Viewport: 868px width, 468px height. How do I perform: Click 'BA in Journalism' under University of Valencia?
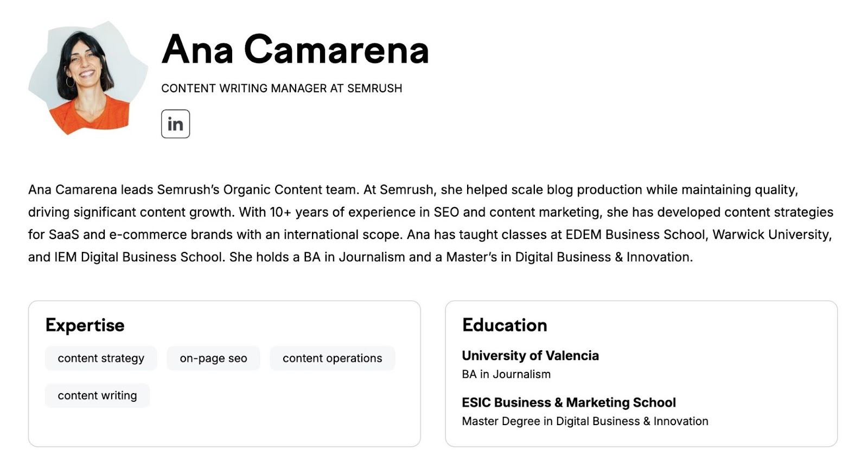pos(506,374)
